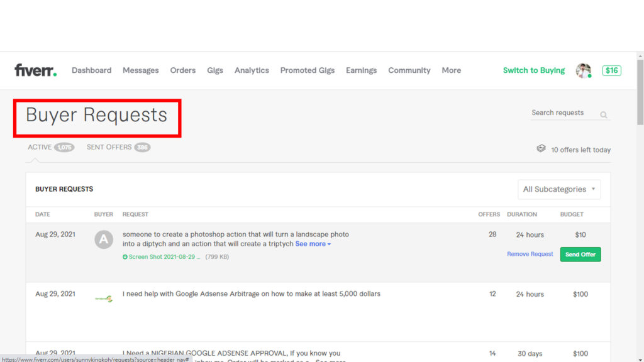Open the user profile avatar
Image resolution: width=644 pixels, height=362 pixels.
pos(584,70)
